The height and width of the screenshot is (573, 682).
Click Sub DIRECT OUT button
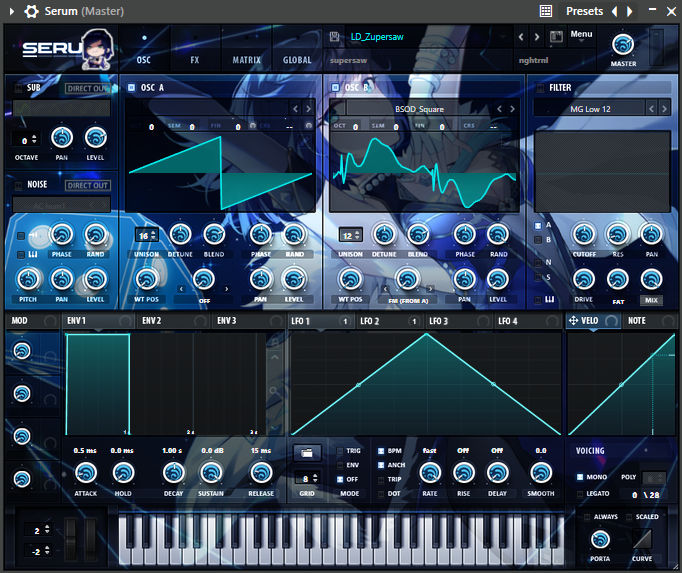click(88, 88)
